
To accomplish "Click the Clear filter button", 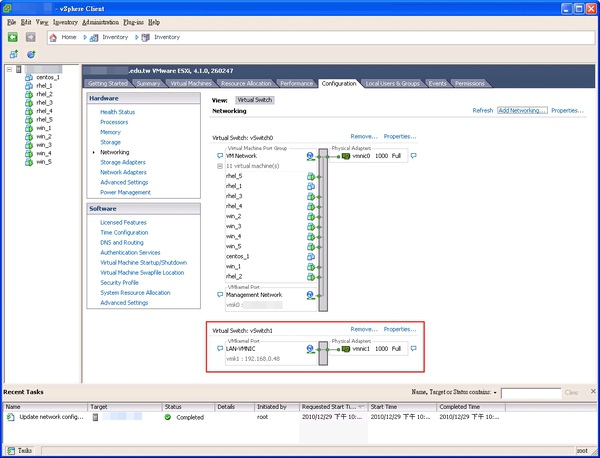I will (x=571, y=393).
